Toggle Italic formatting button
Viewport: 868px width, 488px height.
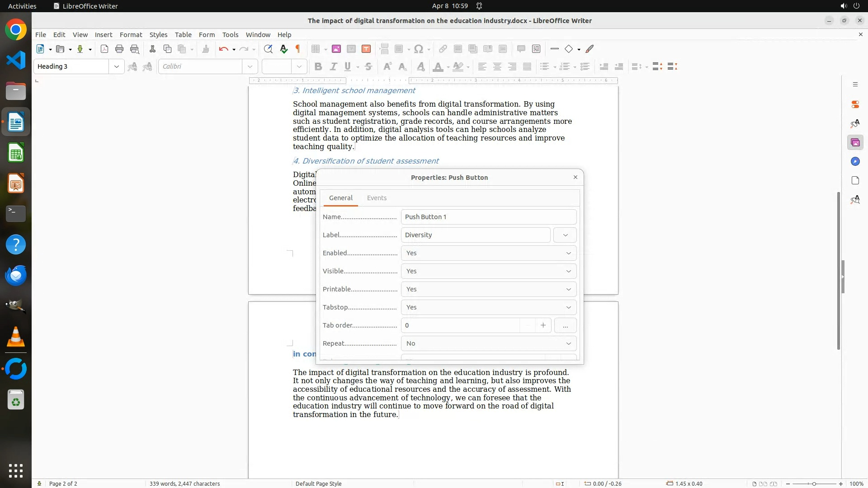click(333, 66)
